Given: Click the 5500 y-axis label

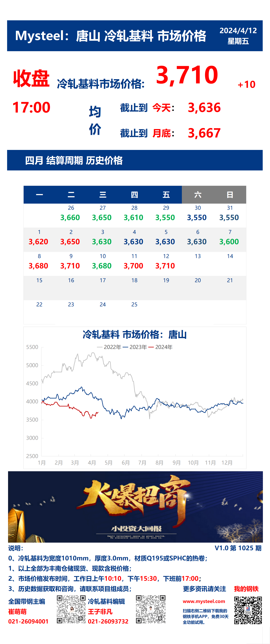Looking at the screenshot, I should click(32, 347).
